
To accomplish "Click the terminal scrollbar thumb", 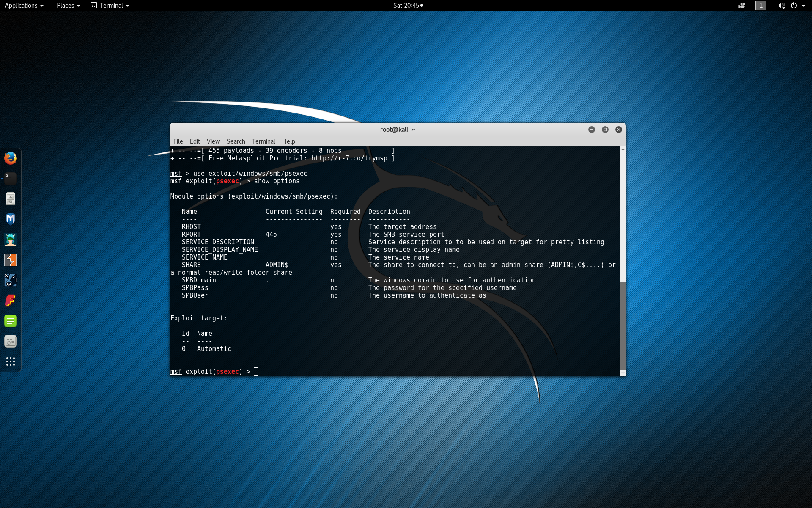I will coord(623,325).
